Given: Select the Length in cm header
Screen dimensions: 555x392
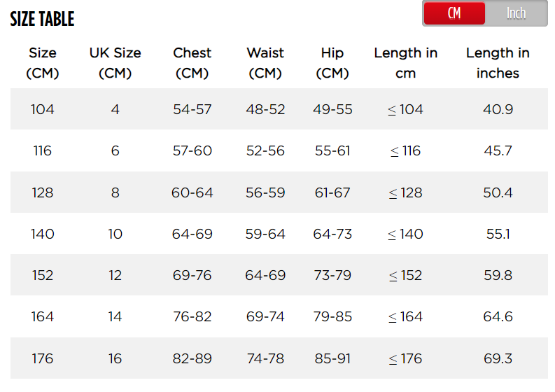Looking at the screenshot, I should (406, 63).
